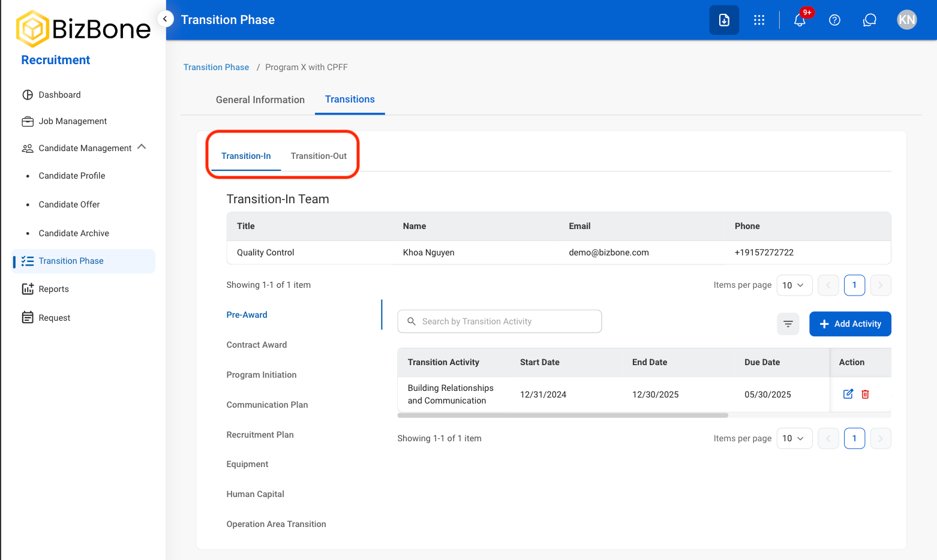Open the chat messages icon
This screenshot has height=560, width=937.
tap(870, 20)
